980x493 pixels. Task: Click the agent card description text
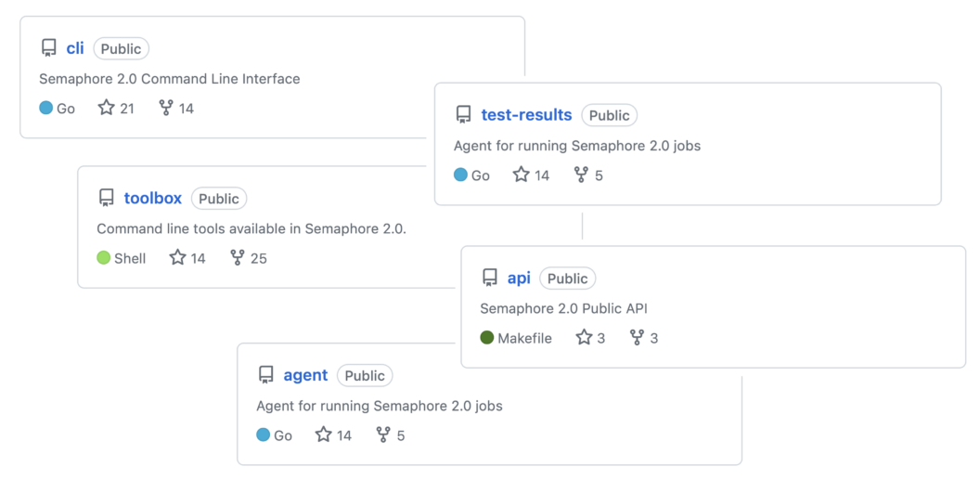380,406
